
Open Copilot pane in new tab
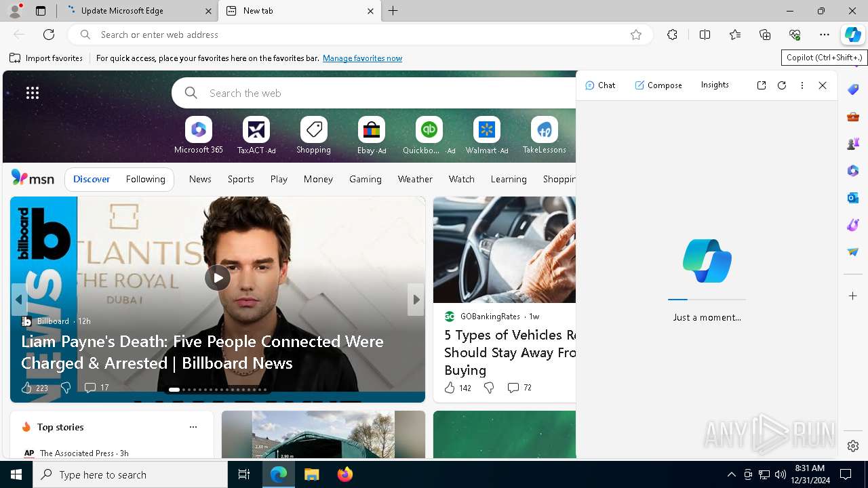click(762, 85)
